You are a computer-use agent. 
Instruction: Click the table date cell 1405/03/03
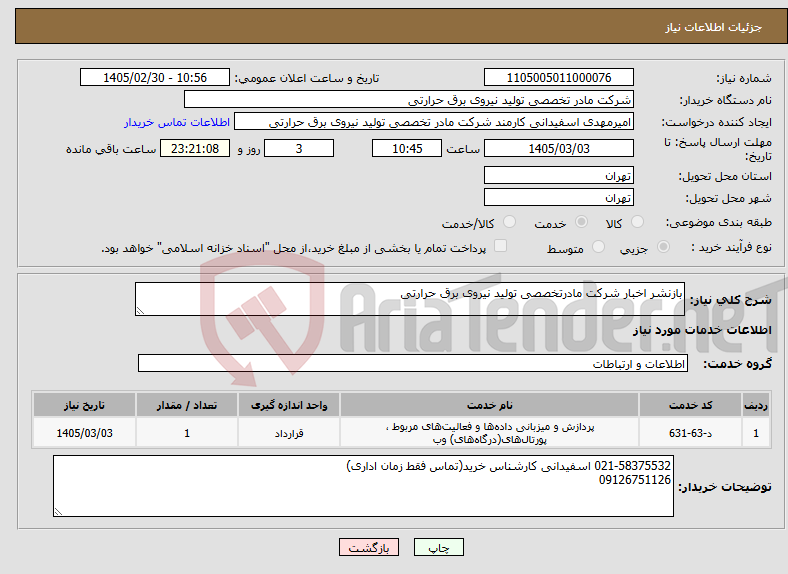click(84, 433)
